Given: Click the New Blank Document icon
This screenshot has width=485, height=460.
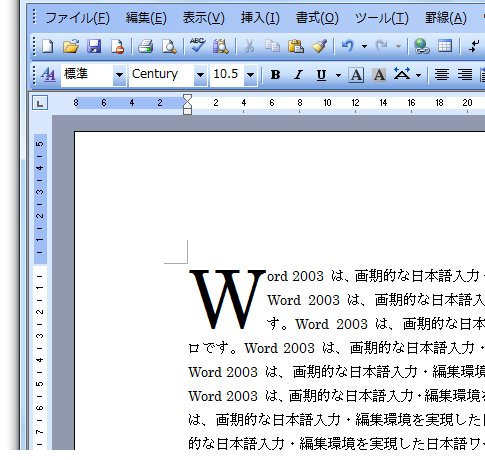Looking at the screenshot, I should pyautogui.click(x=48, y=46).
